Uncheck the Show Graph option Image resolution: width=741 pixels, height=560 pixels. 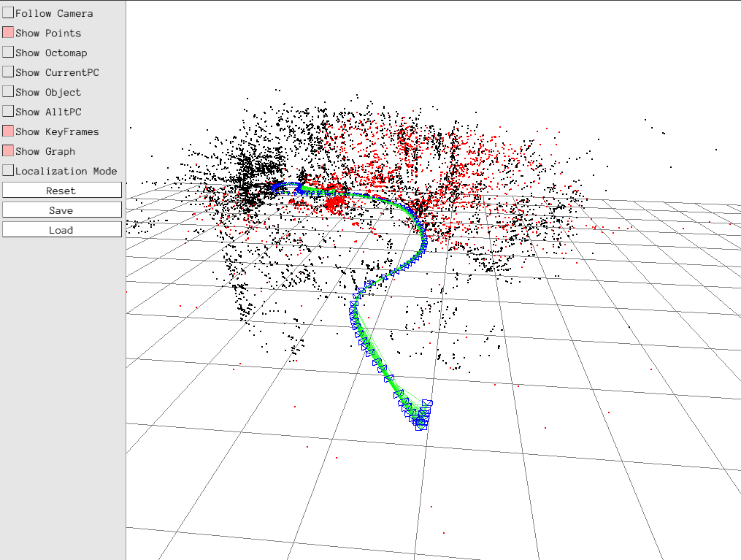click(x=8, y=150)
